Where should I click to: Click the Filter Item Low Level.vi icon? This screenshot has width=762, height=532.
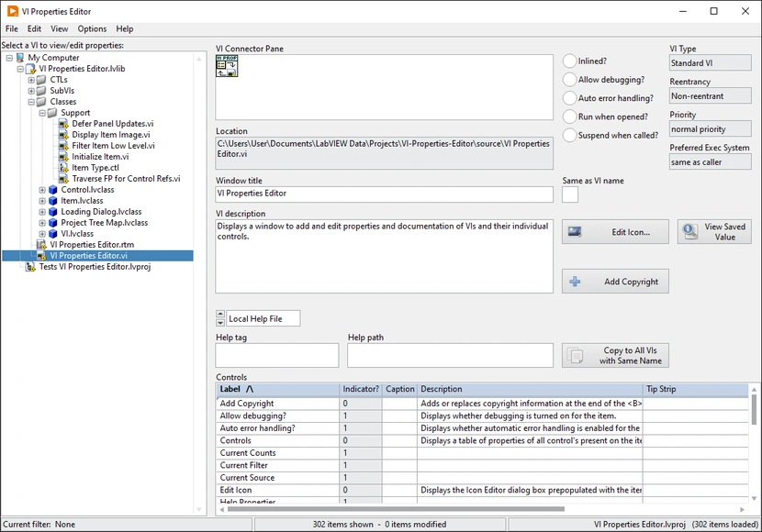click(63, 146)
